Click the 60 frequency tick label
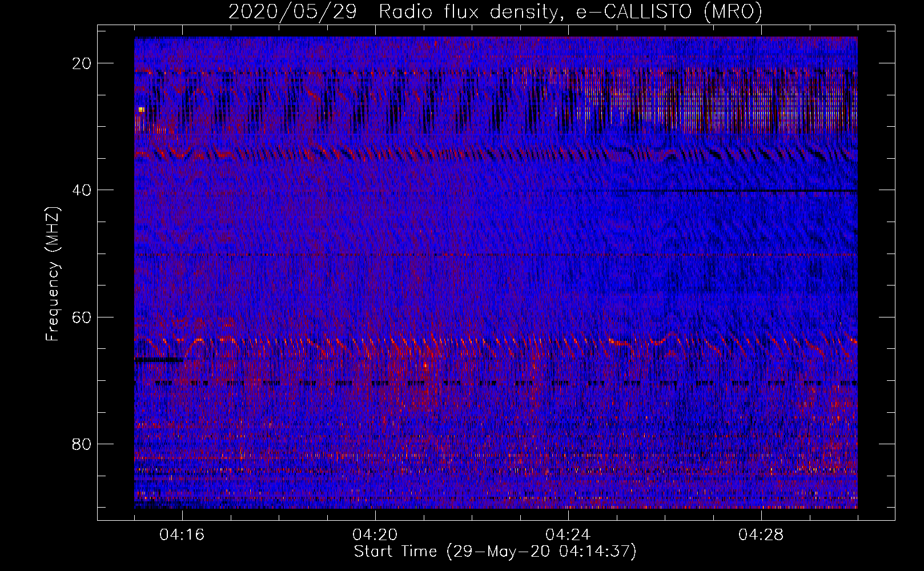924x571 pixels. pyautogui.click(x=82, y=317)
